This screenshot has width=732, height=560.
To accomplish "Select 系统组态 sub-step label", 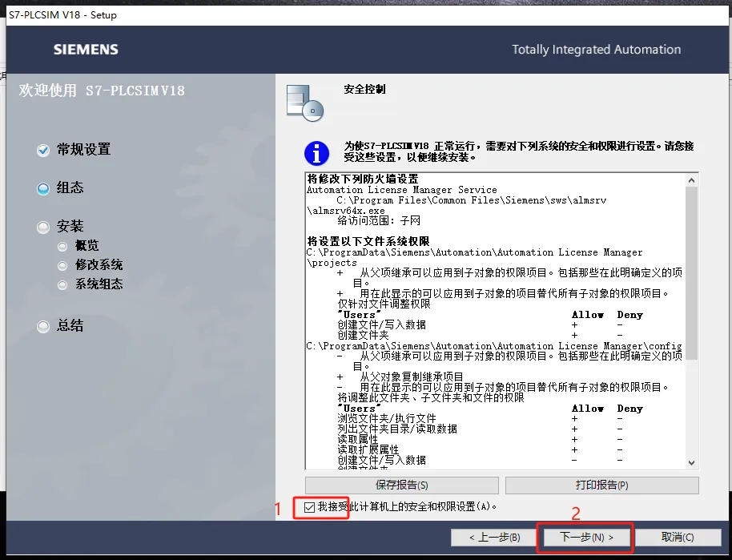I will [99, 284].
